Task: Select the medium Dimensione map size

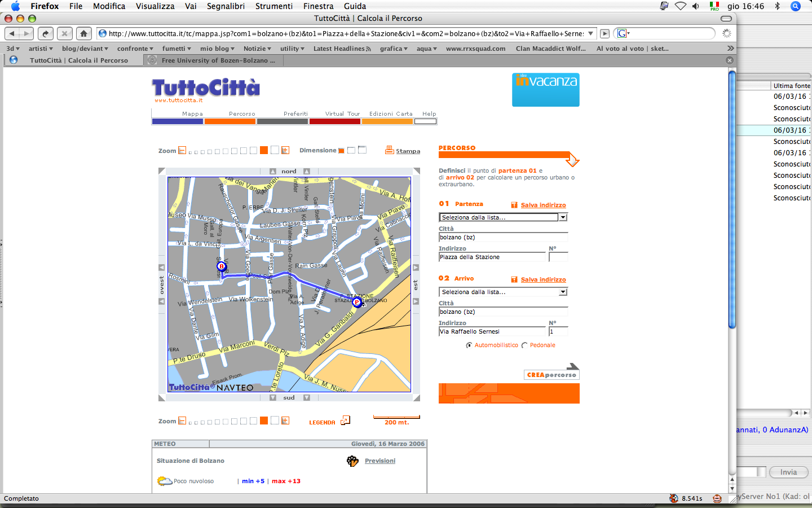Action: 351,150
